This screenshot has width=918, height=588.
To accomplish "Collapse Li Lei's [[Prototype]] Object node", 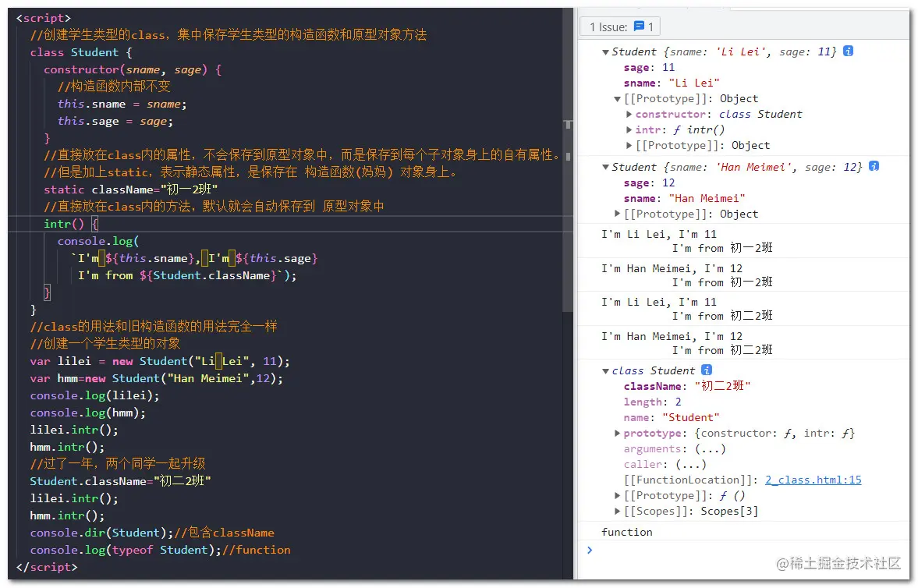I will (x=617, y=99).
